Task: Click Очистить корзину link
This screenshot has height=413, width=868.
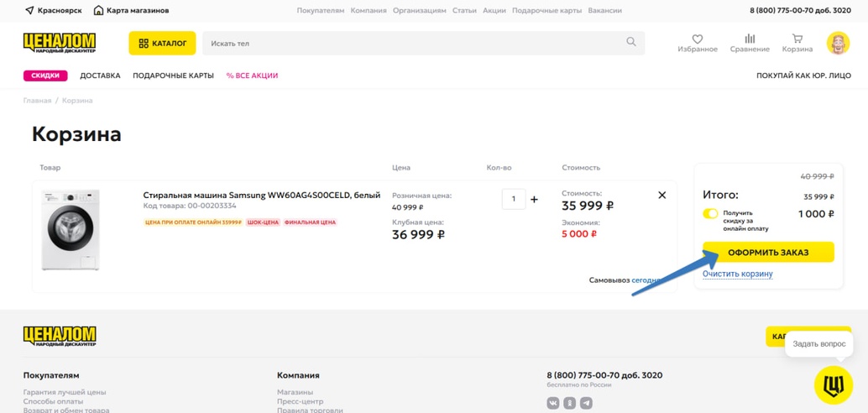Action: [x=737, y=274]
